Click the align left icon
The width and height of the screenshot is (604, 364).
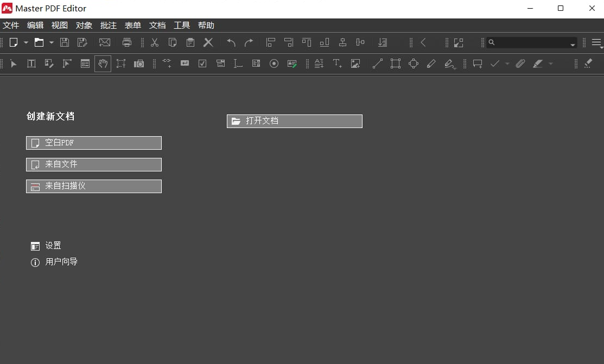[x=271, y=42]
